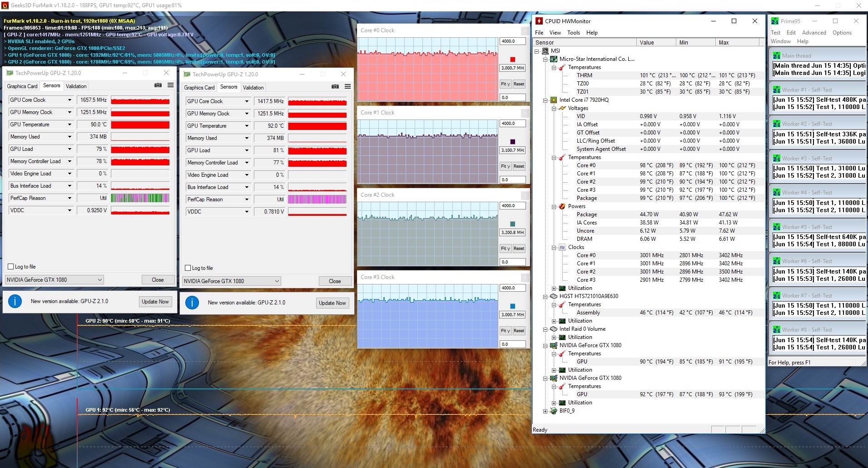Click the Prime95 title bar icon
Viewport: 868px width, 468px height.
pyautogui.click(x=775, y=21)
